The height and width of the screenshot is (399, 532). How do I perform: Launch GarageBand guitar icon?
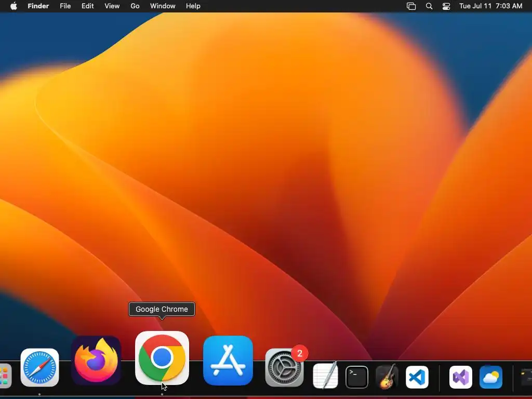click(x=387, y=376)
